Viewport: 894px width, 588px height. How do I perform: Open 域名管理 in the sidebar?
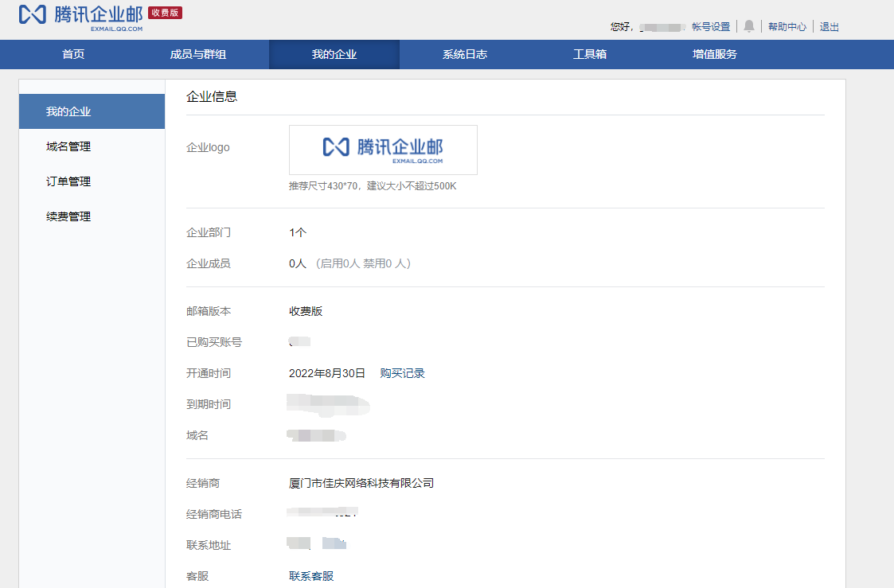[68, 146]
